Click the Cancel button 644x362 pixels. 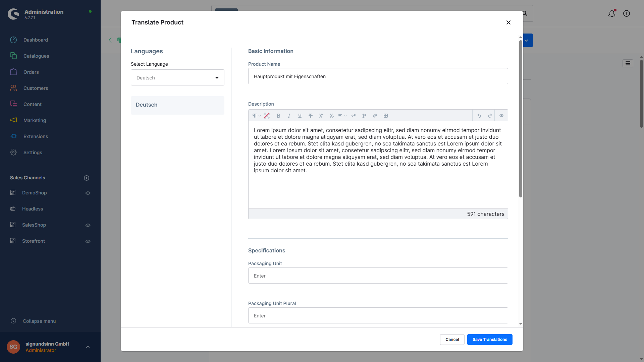click(452, 340)
